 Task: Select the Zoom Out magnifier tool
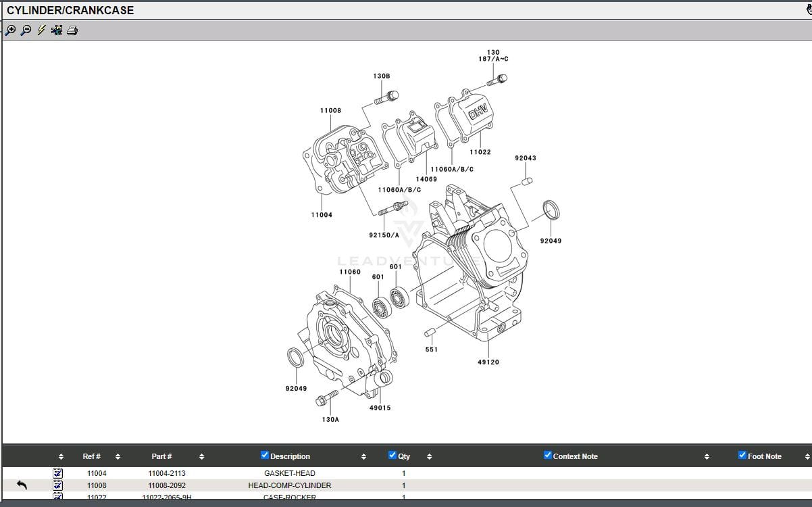pos(25,30)
